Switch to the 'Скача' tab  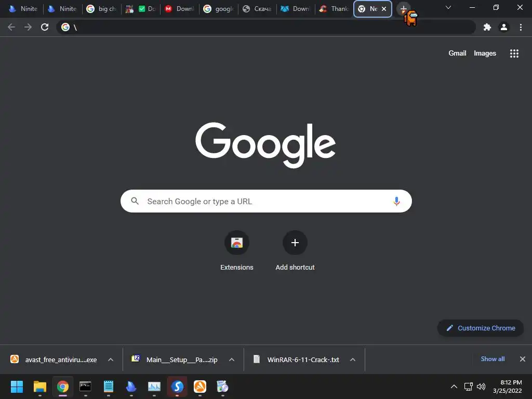point(258,9)
